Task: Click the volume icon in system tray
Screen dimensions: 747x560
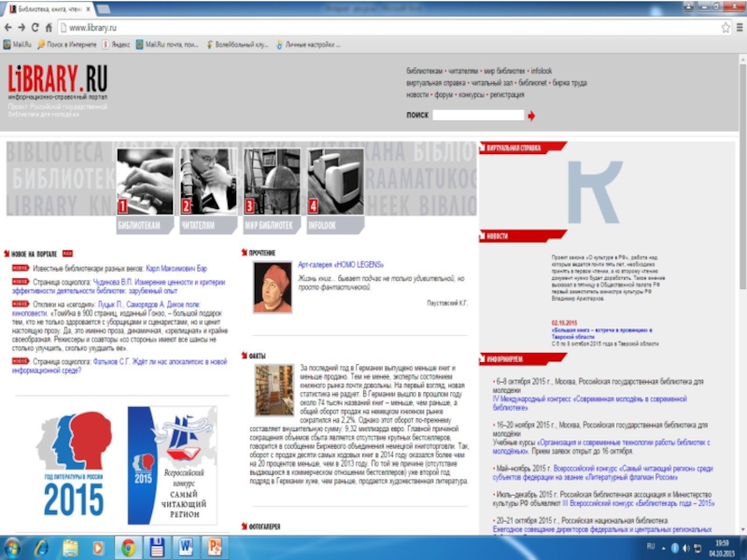Action: pos(686,549)
